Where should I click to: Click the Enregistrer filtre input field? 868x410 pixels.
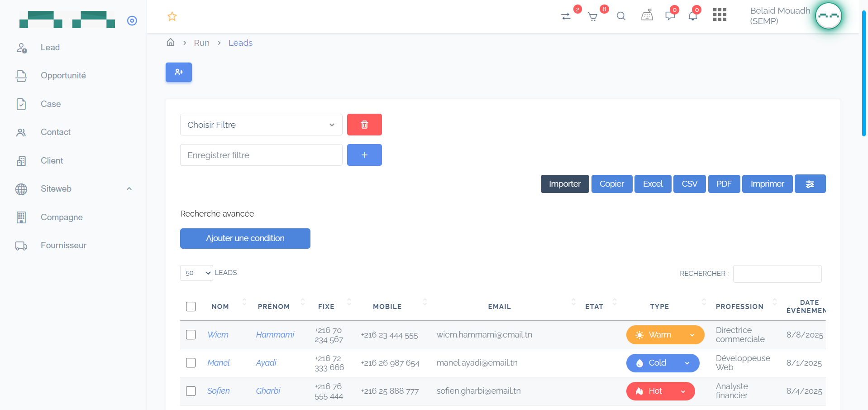[x=261, y=155]
